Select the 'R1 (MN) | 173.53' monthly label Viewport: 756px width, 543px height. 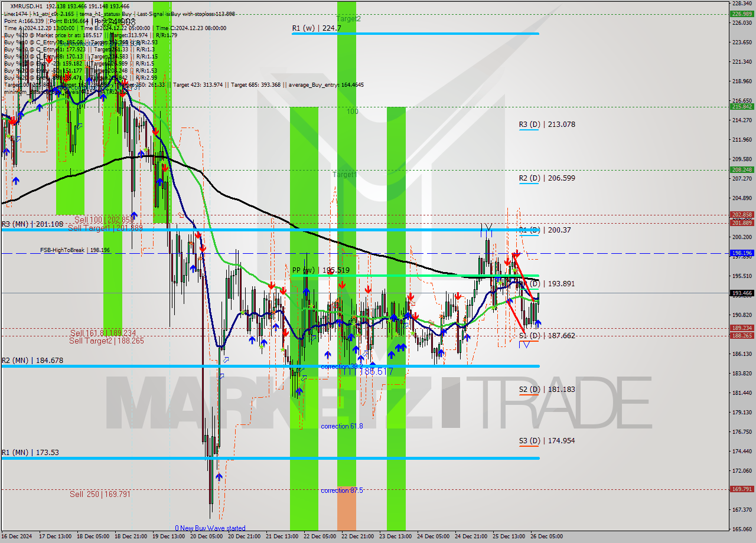pyautogui.click(x=30, y=453)
